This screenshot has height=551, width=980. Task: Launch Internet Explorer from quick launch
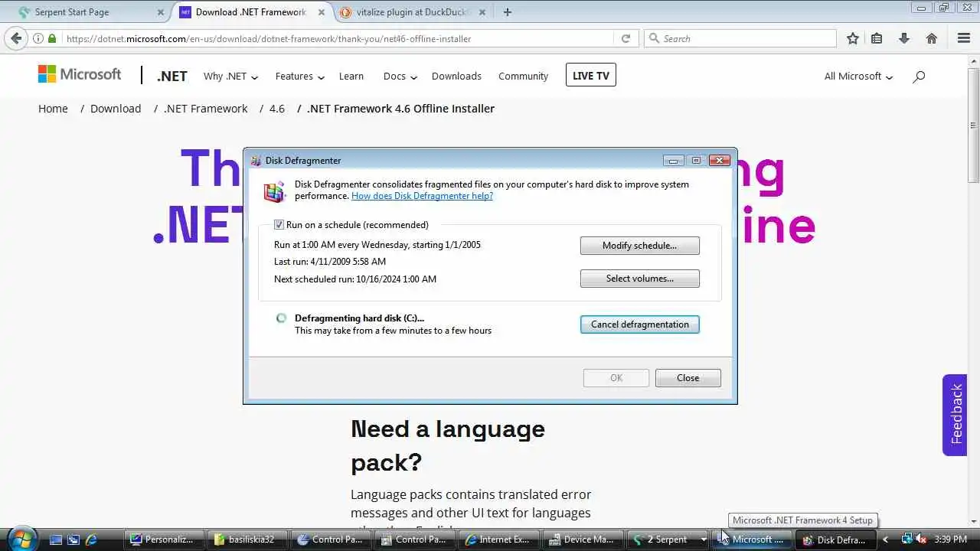pyautogui.click(x=91, y=540)
